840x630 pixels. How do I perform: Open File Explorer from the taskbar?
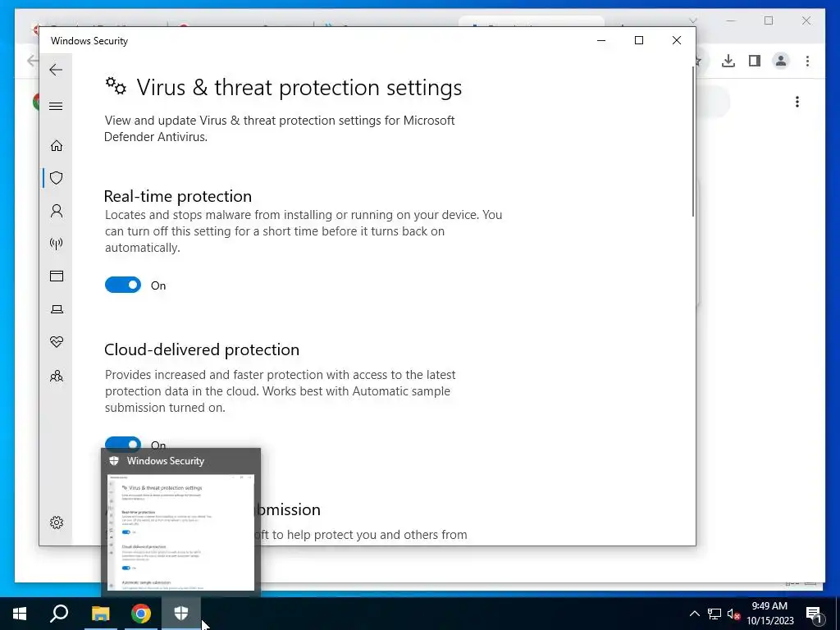click(100, 614)
